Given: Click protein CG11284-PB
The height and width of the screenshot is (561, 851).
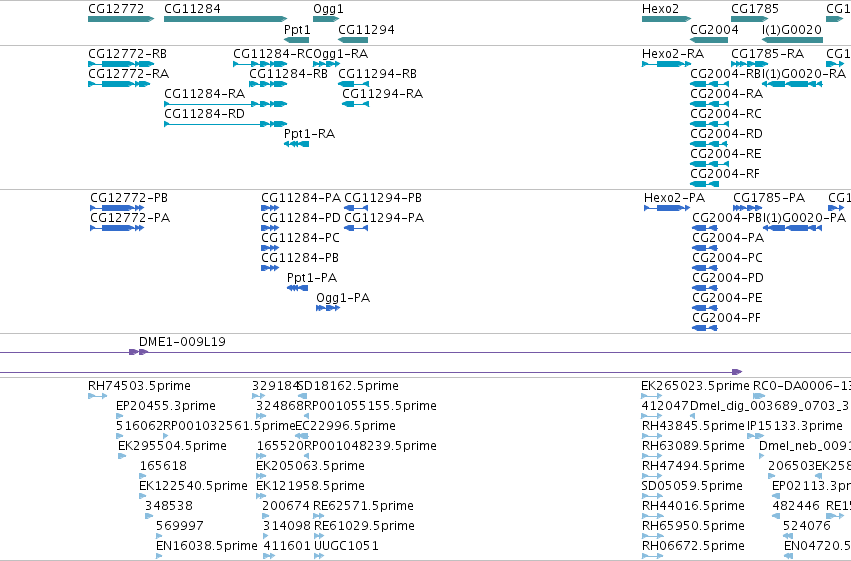Looking at the screenshot, I should point(270,269).
